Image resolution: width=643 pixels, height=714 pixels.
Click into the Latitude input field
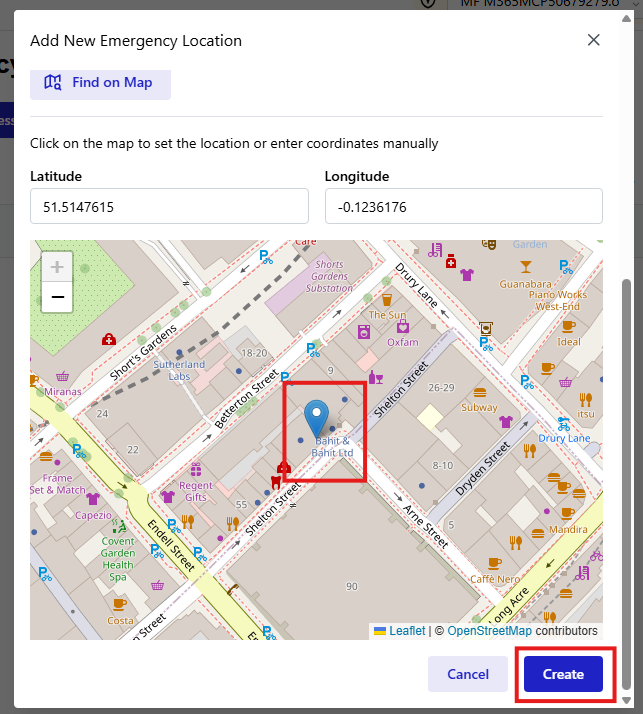click(169, 207)
